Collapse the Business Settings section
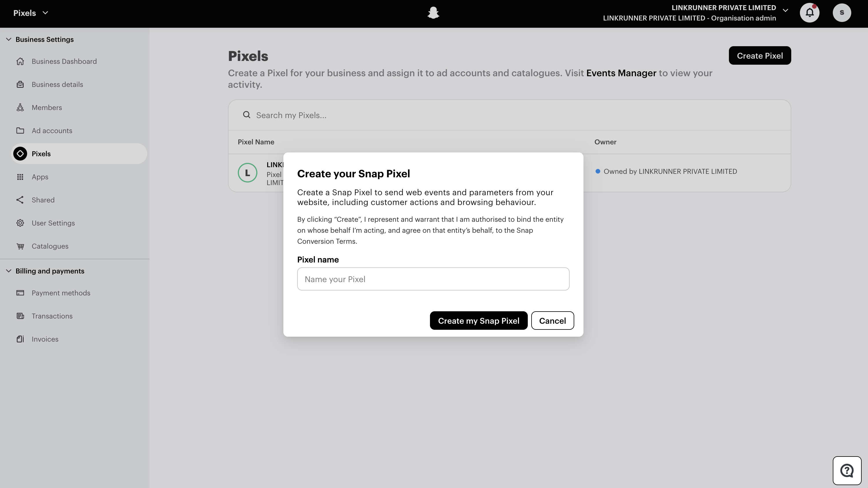The height and width of the screenshot is (488, 868). pyautogui.click(x=9, y=40)
